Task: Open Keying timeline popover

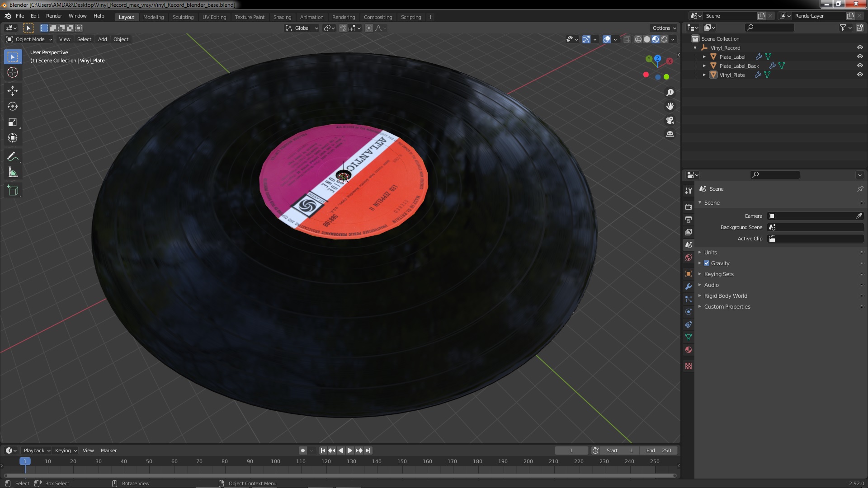Action: (66, 450)
